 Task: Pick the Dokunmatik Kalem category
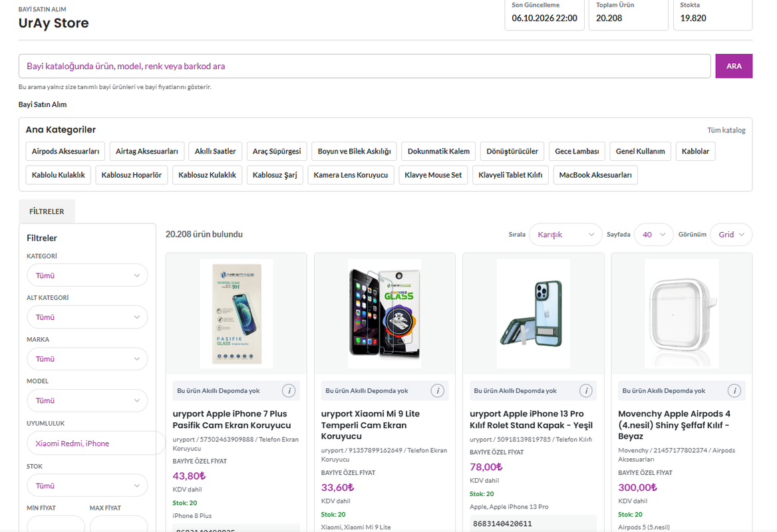click(438, 151)
